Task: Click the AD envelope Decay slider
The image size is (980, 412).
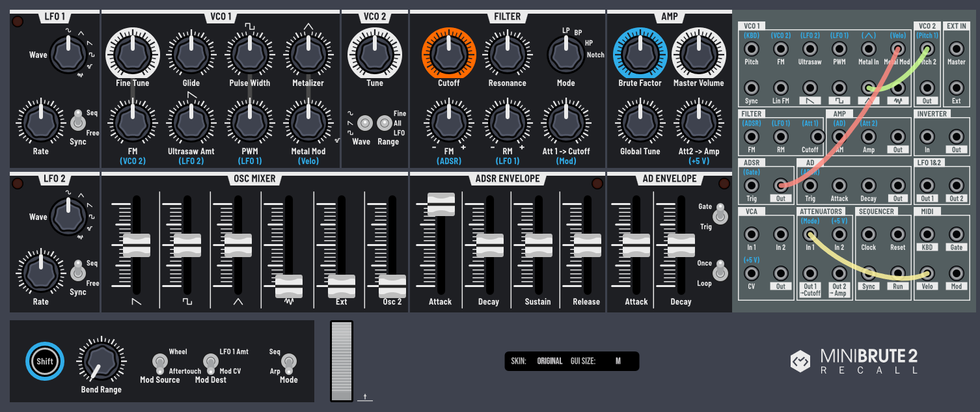Action: pos(681,245)
